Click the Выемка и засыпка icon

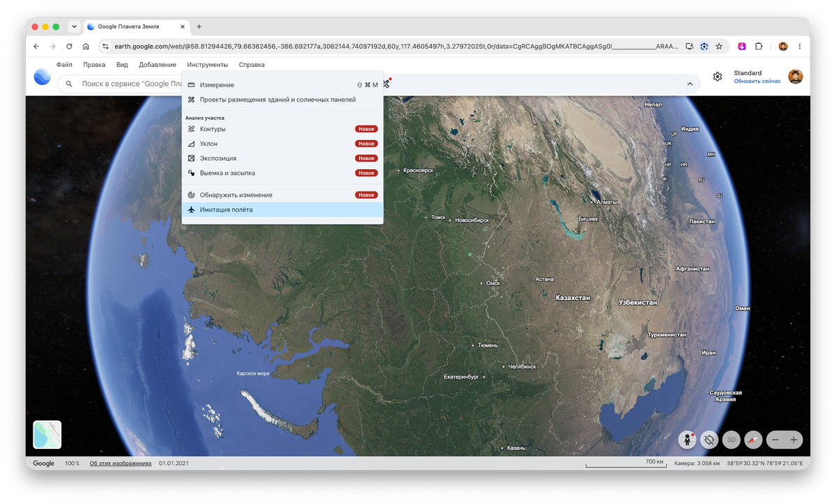tap(191, 173)
